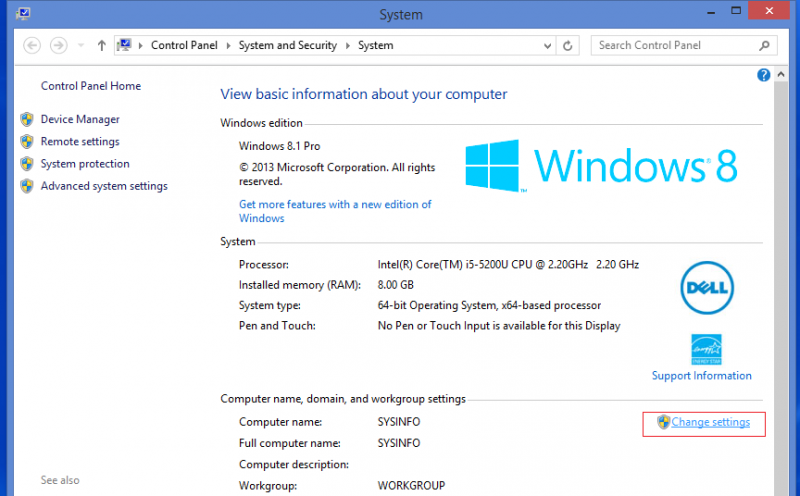Click the No Pen or Touch Input text
Viewport: 800px width, 496px height.
click(499, 326)
